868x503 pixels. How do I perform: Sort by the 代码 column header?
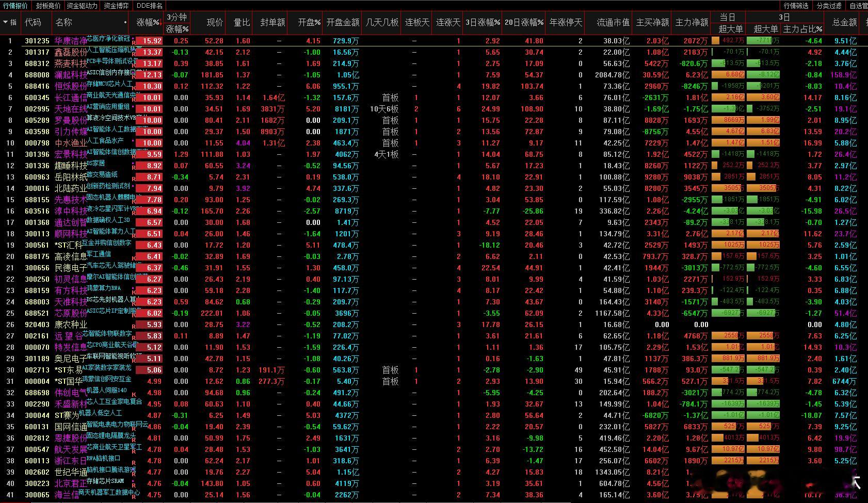click(x=33, y=22)
